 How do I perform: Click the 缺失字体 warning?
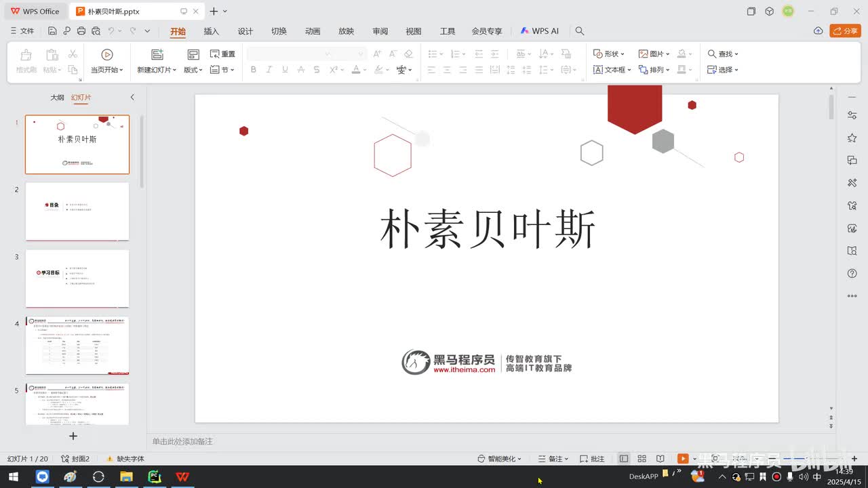point(125,459)
